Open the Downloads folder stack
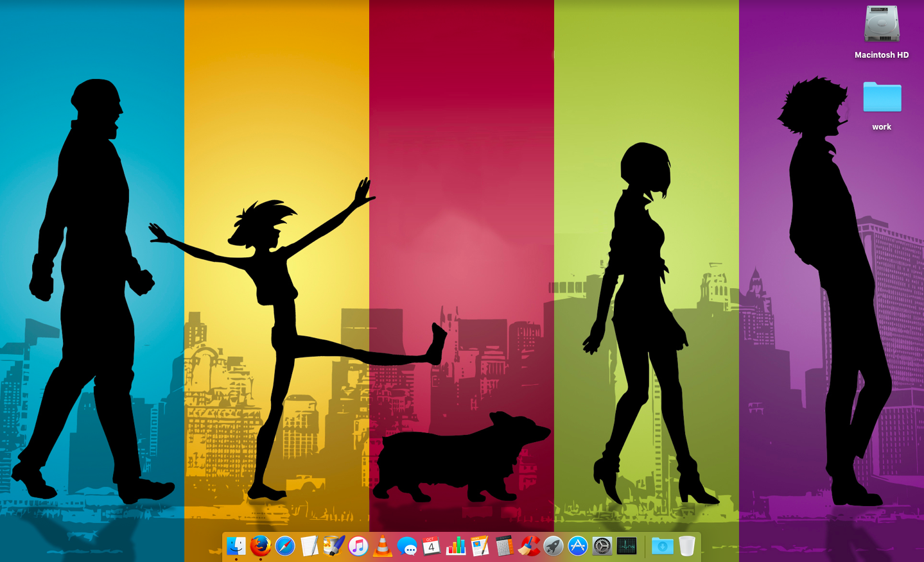The height and width of the screenshot is (562, 924). [x=663, y=546]
